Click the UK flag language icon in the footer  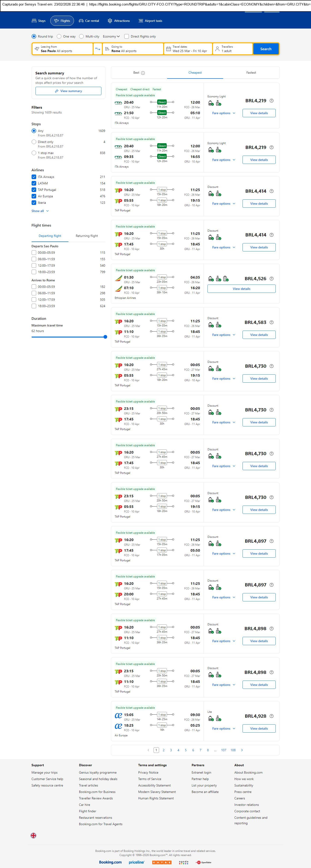click(x=33, y=835)
